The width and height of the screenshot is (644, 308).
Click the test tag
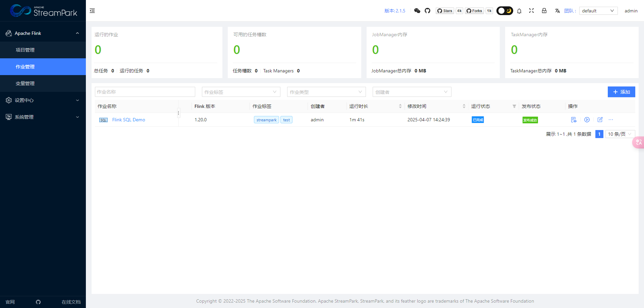(286, 120)
